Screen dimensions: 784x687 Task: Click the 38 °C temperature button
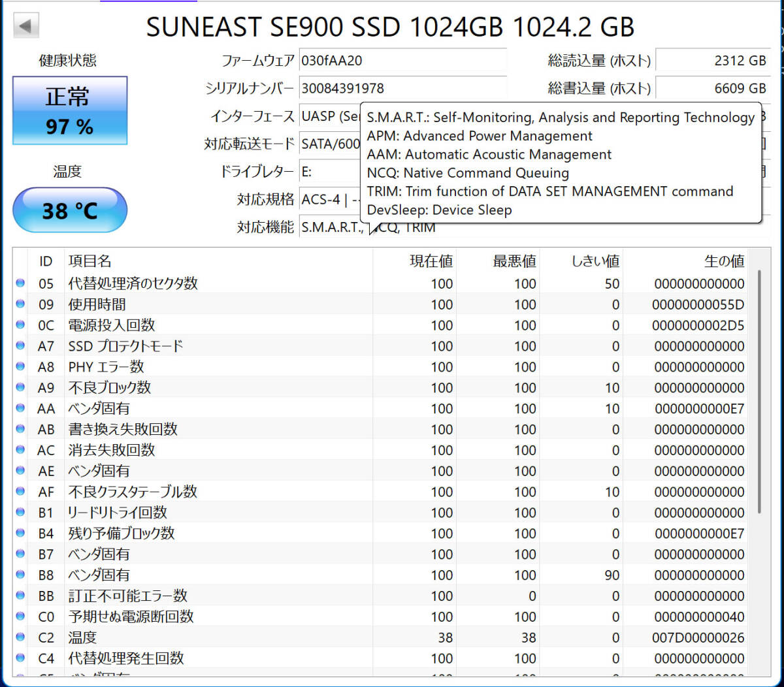point(70,210)
